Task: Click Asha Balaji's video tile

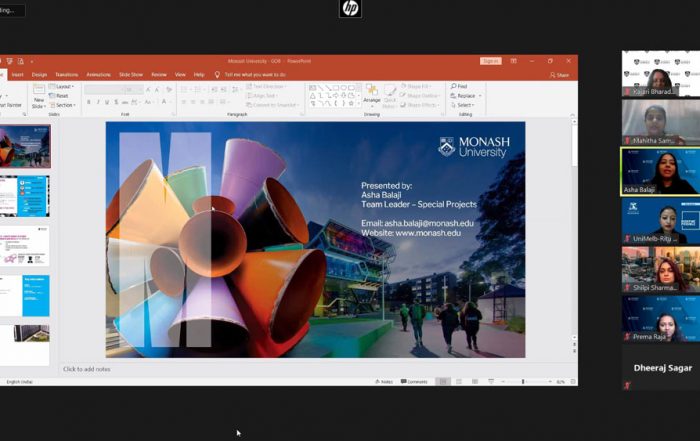Action: 661,171
